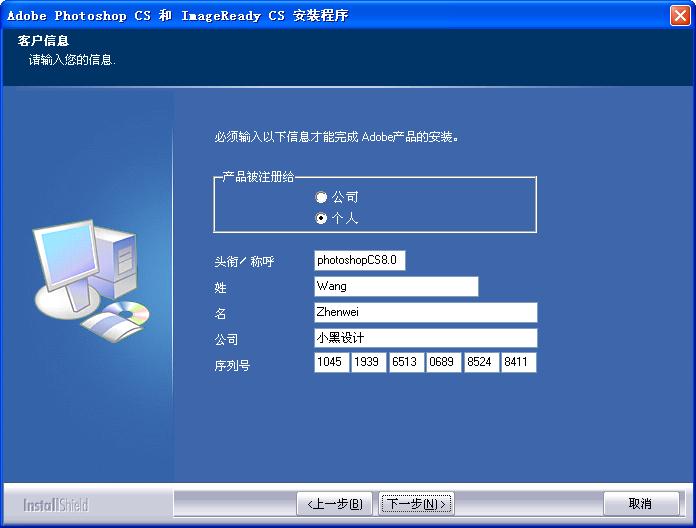Viewport: 696px width, 528px height.
Task: Click the serial number box containing 6513
Action: [x=406, y=362]
